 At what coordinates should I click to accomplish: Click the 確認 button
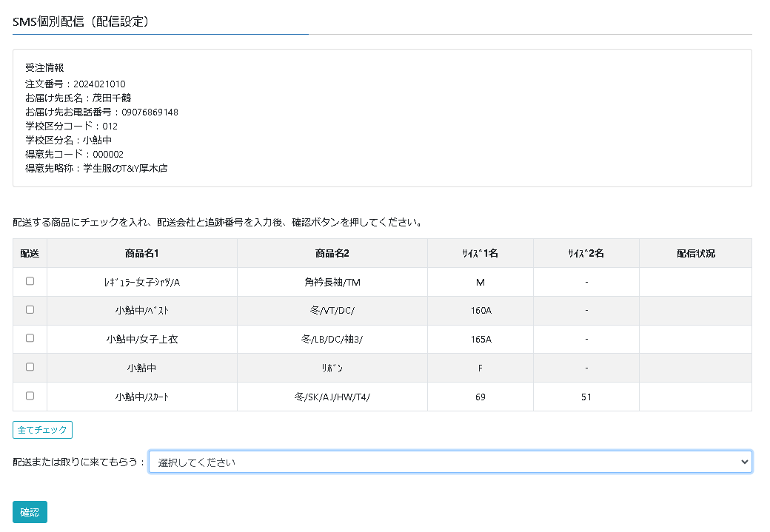tap(30, 512)
